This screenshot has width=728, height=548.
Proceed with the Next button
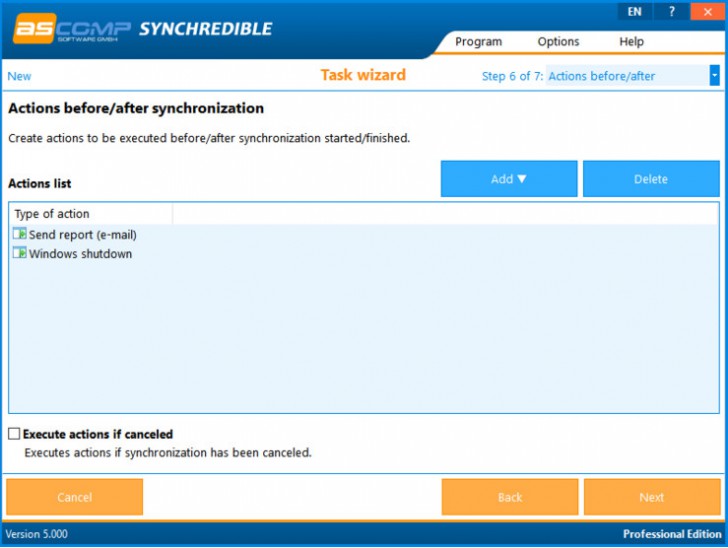[x=652, y=497]
